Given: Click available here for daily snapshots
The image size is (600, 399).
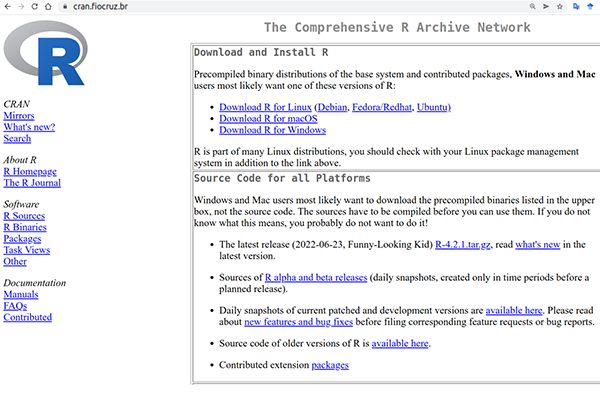Looking at the screenshot, I should [514, 310].
